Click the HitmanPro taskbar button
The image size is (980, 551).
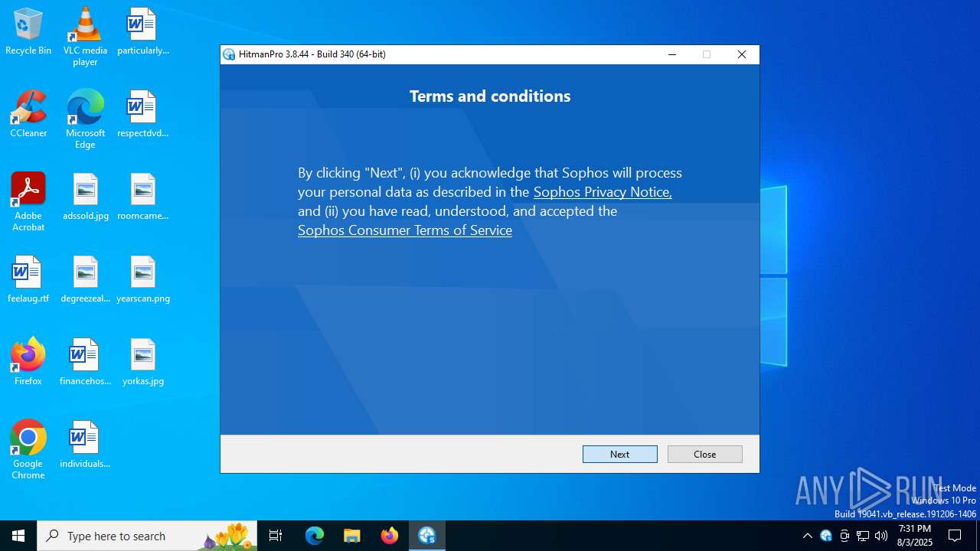click(427, 536)
